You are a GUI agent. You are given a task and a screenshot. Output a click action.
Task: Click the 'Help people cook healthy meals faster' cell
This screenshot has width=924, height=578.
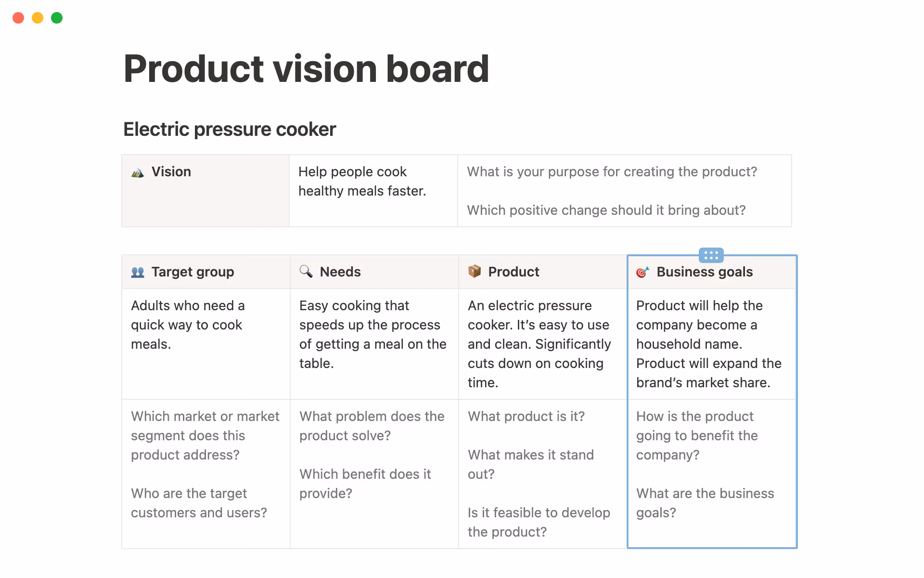362,181
